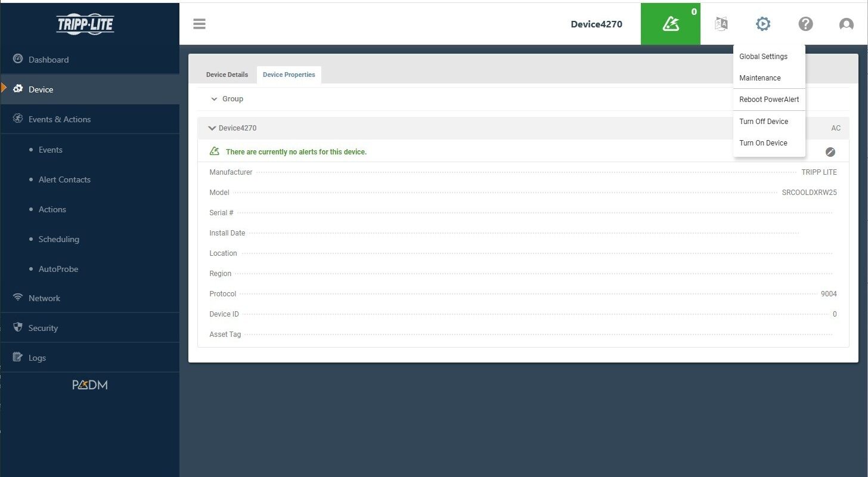Collapse the Device4270 section

212,128
